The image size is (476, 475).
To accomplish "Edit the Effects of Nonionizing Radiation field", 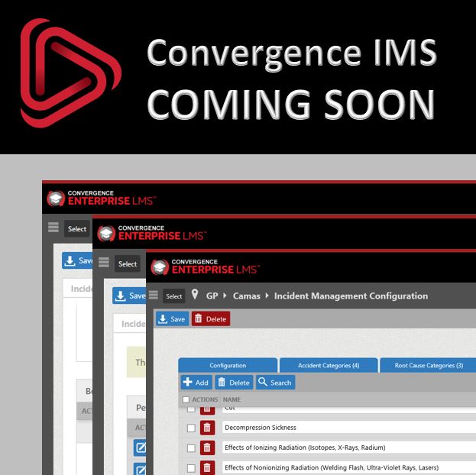I will coord(349,467).
